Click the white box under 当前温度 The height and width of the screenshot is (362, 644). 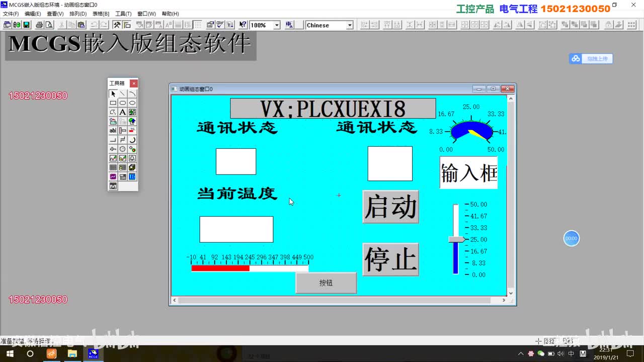point(236,229)
